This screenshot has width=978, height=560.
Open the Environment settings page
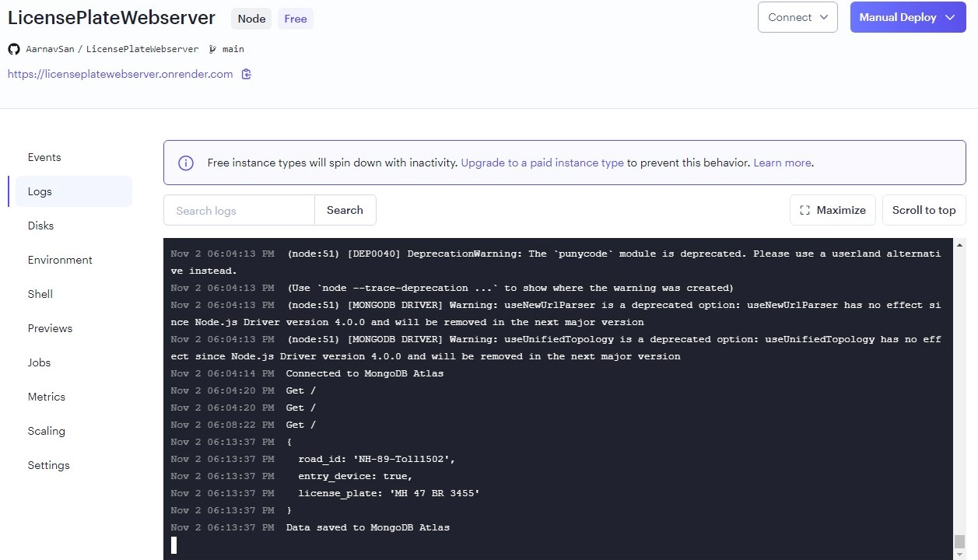tap(60, 260)
